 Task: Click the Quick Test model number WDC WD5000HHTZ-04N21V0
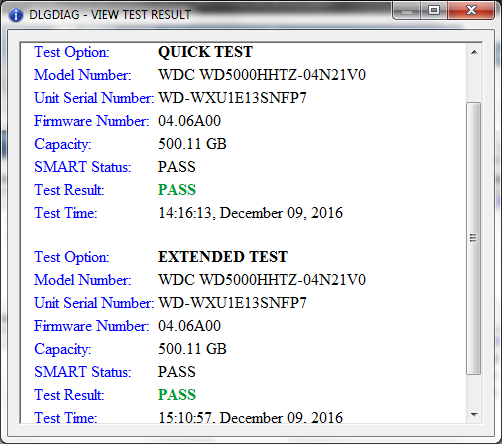point(262,75)
